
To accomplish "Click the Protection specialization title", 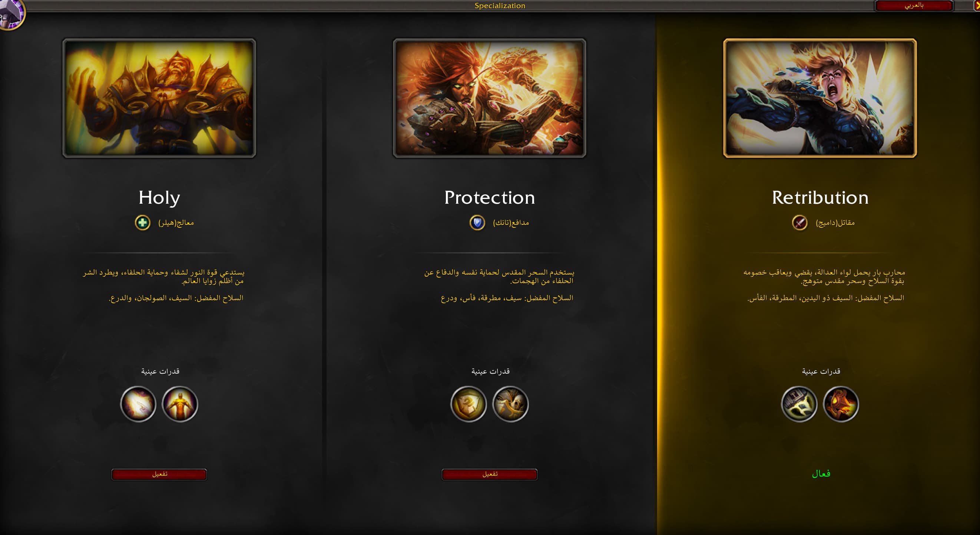I will 490,198.
